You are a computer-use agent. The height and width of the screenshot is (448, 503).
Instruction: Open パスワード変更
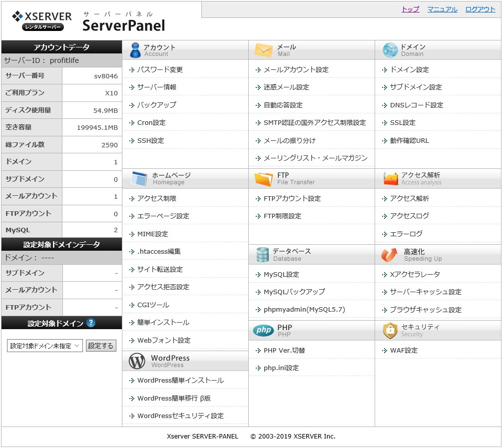click(160, 69)
